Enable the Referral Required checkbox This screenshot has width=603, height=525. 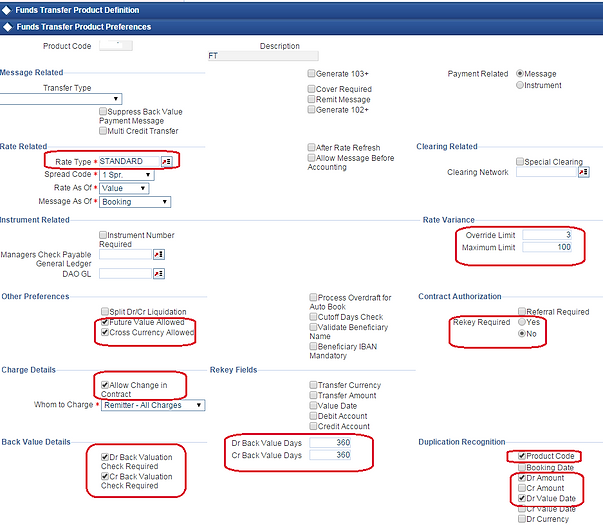point(522,311)
